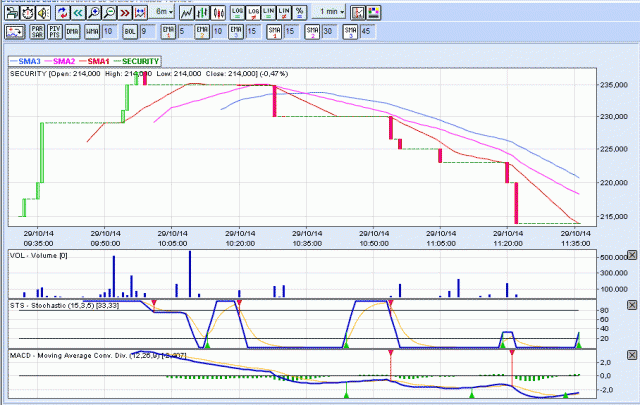This screenshot has width=640, height=405.
Task: Toggle the Bollinger BOL indicator
Action: click(x=130, y=32)
